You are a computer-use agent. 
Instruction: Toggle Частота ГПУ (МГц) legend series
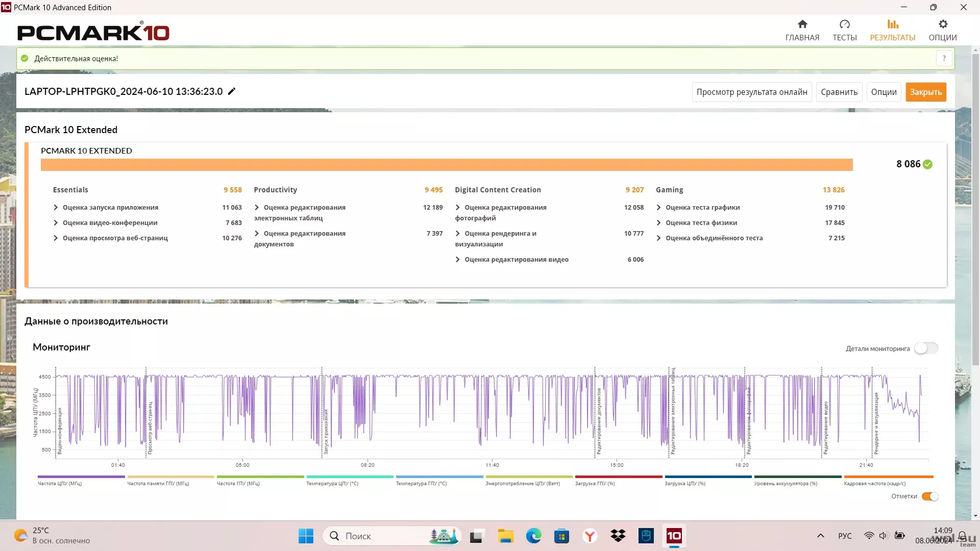pos(260,480)
